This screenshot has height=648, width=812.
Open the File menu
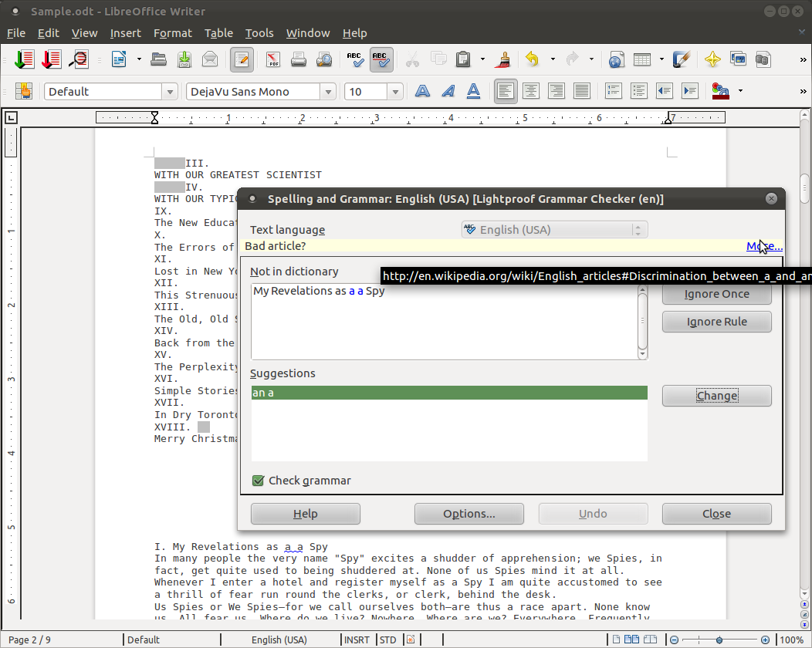click(16, 33)
